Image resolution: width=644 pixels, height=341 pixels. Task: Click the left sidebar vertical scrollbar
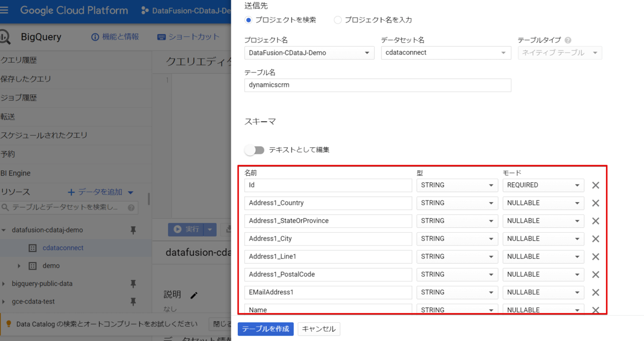click(x=149, y=199)
